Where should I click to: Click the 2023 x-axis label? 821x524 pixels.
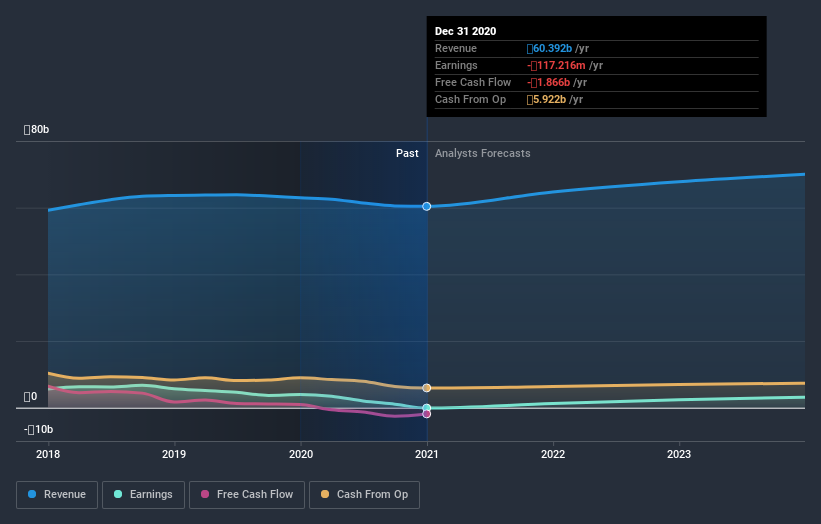679,454
